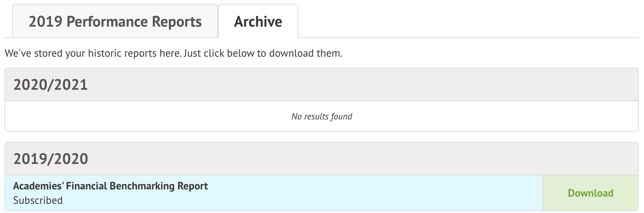Click the Subscribed status label
Image resolution: width=644 pixels, height=213 pixels.
pyautogui.click(x=38, y=200)
